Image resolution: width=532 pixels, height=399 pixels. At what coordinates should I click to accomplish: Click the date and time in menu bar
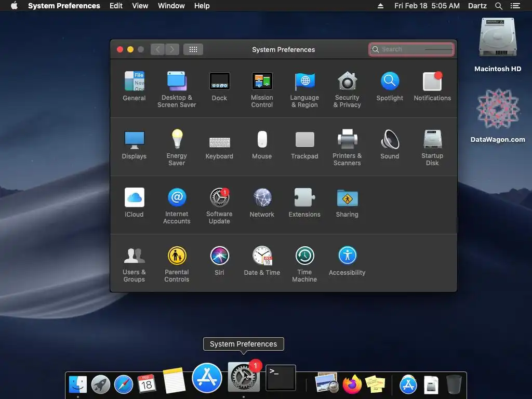(x=427, y=6)
